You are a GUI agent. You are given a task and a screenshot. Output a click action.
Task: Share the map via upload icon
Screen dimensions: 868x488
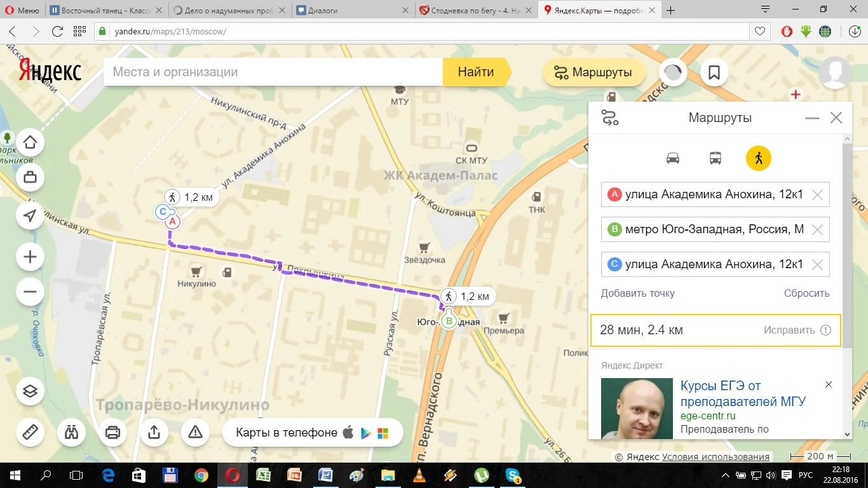pos(154,432)
